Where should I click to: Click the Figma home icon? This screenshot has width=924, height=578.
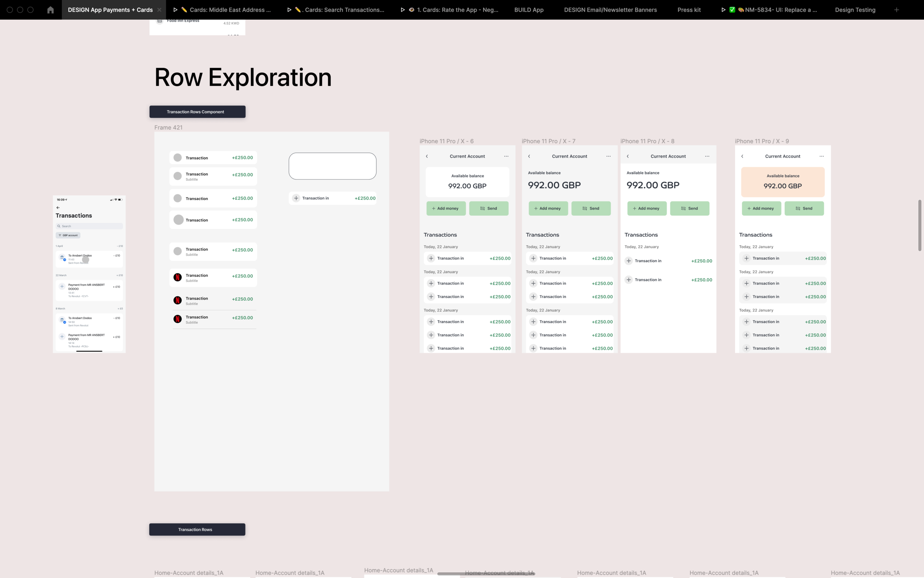(50, 10)
